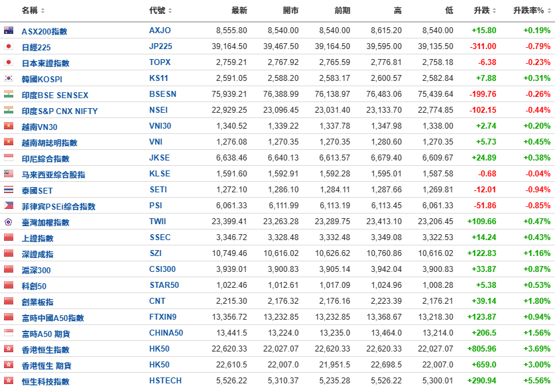Open the 上證指數 index page
This screenshot has width=555, height=392.
click(38, 239)
